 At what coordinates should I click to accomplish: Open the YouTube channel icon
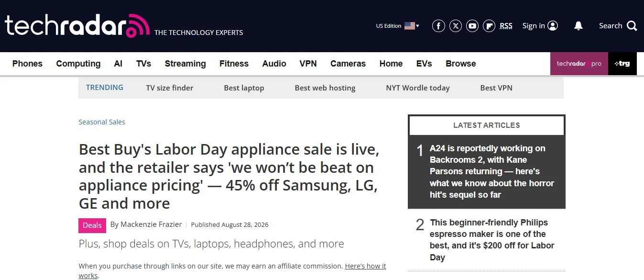(472, 26)
